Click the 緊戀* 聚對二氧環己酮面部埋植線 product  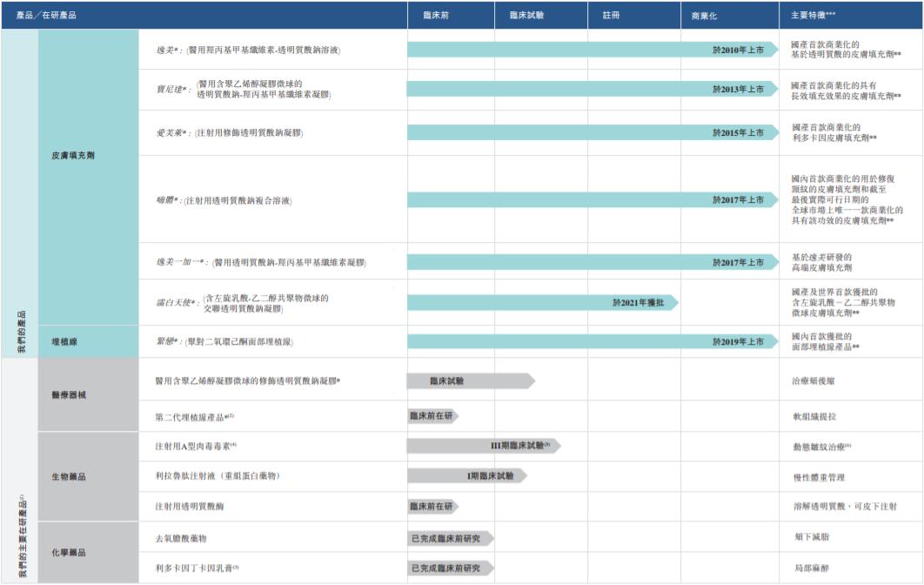224,341
